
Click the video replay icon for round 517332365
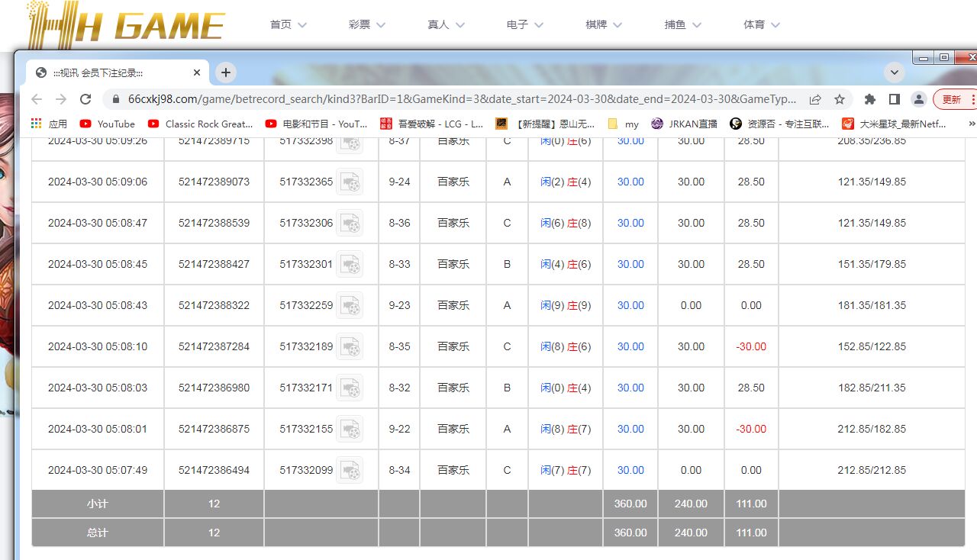click(x=350, y=182)
